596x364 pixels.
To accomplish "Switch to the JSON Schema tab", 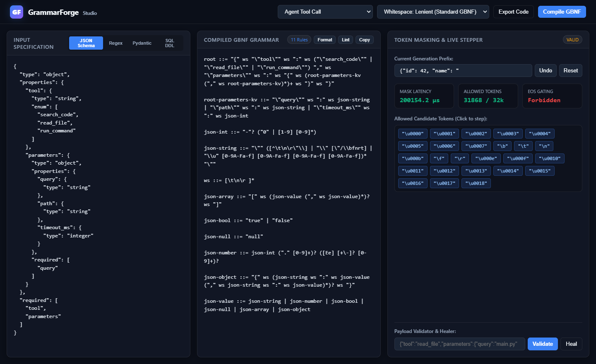I will (86, 43).
